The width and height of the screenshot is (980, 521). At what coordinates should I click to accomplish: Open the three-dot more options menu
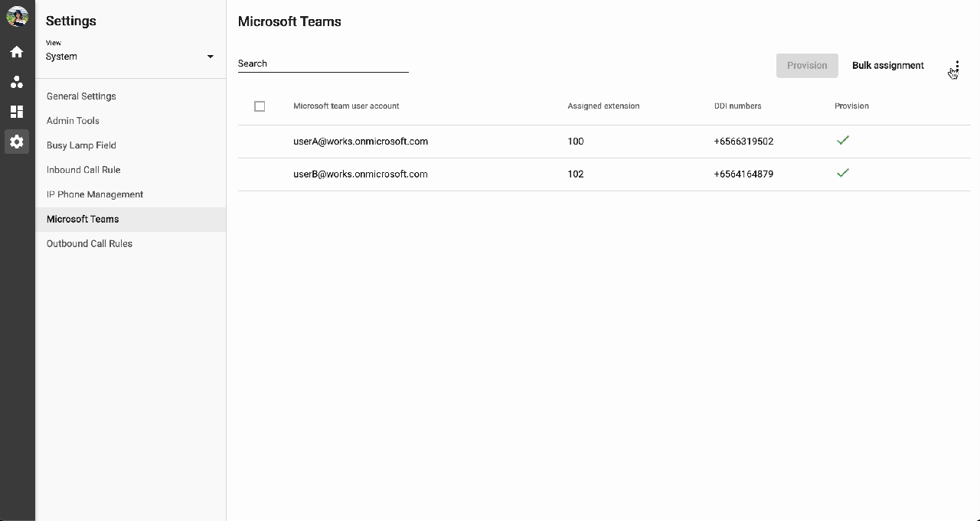pos(957,66)
